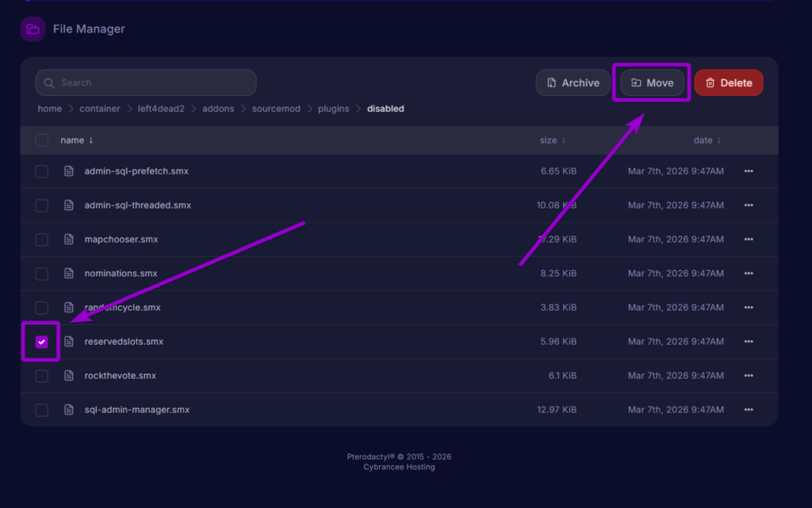Click the File Manager folder icon
This screenshot has height=508, width=812.
[33, 29]
